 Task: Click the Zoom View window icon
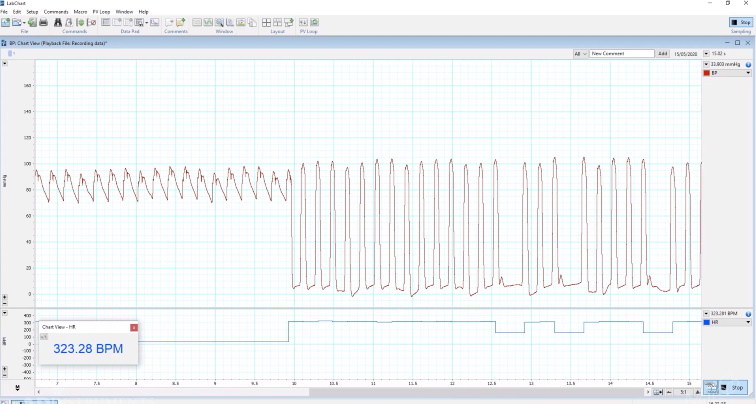click(x=219, y=22)
